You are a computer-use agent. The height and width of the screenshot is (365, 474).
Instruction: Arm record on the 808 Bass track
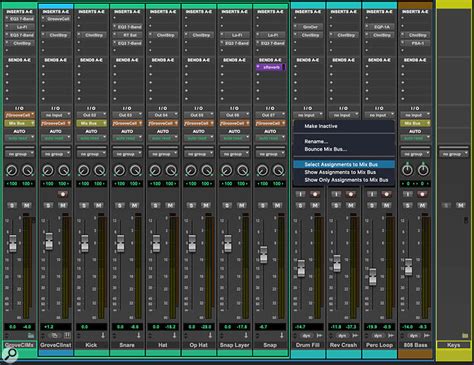click(x=422, y=194)
